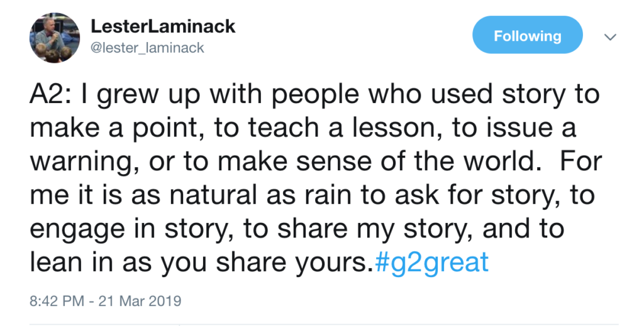
Task: Click the text "lean in as you share yours."
Action: pyautogui.click(x=201, y=263)
